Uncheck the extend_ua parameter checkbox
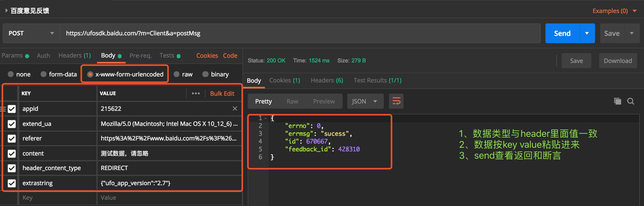This screenshot has width=644, height=206. 12,124
